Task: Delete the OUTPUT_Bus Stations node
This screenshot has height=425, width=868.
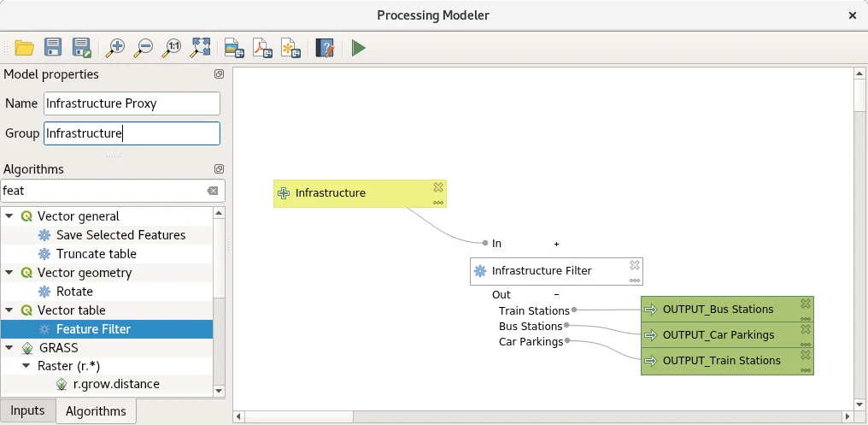Action: (x=805, y=304)
